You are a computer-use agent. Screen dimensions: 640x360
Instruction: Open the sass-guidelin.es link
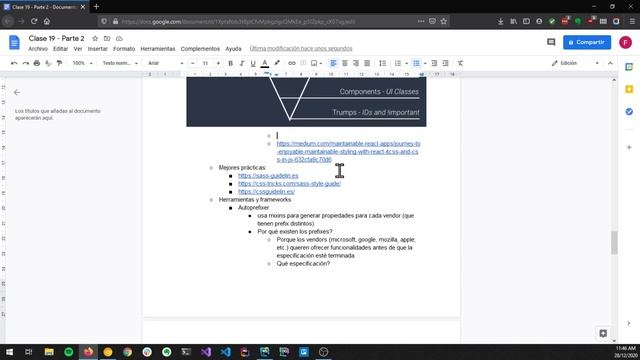click(x=268, y=176)
